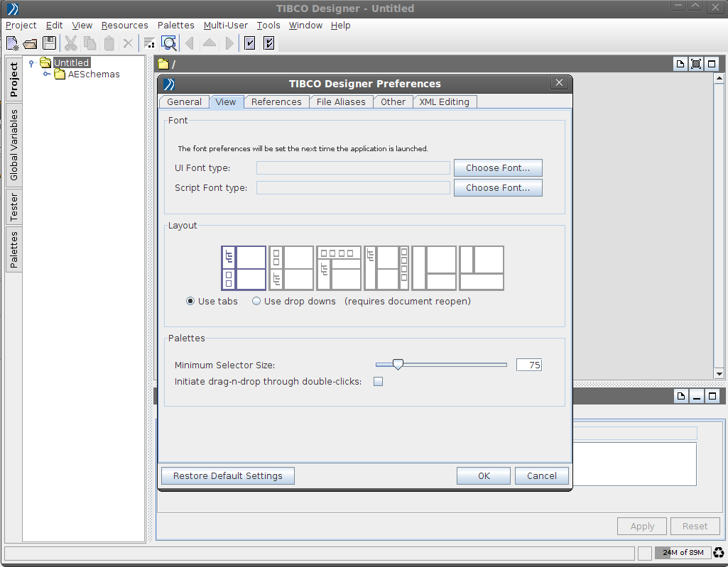Select the layout with top palette row
Screen dimensions: 728x567
(339, 268)
